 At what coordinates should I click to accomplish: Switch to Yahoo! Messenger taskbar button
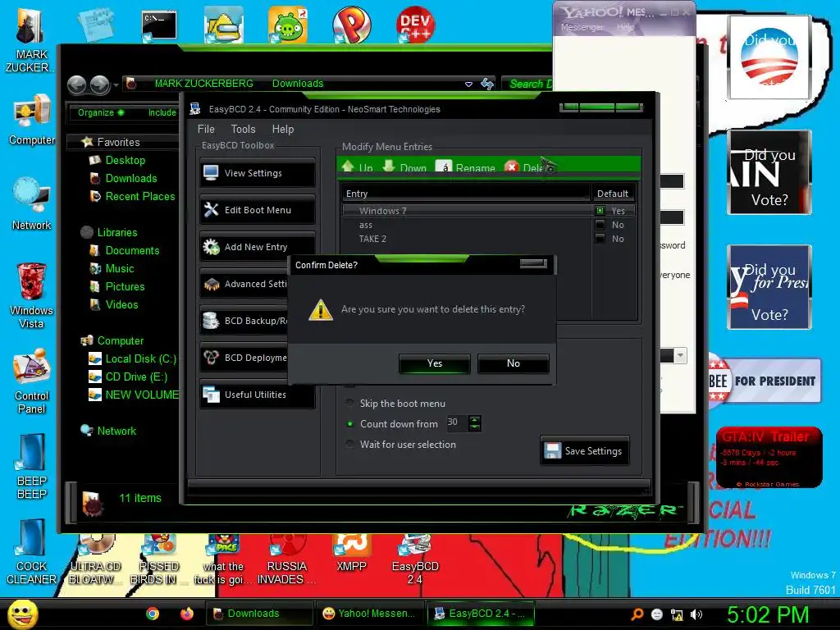click(370, 614)
